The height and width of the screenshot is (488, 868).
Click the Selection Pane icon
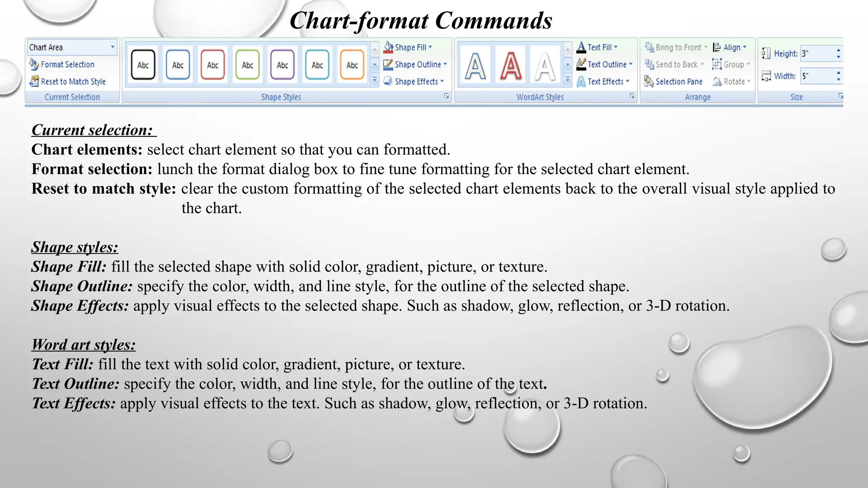coord(649,81)
